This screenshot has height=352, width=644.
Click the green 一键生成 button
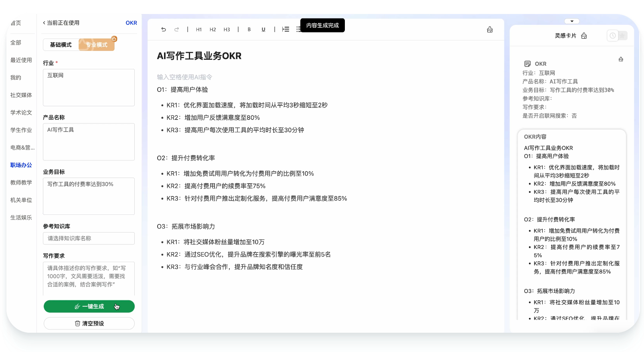(89, 306)
